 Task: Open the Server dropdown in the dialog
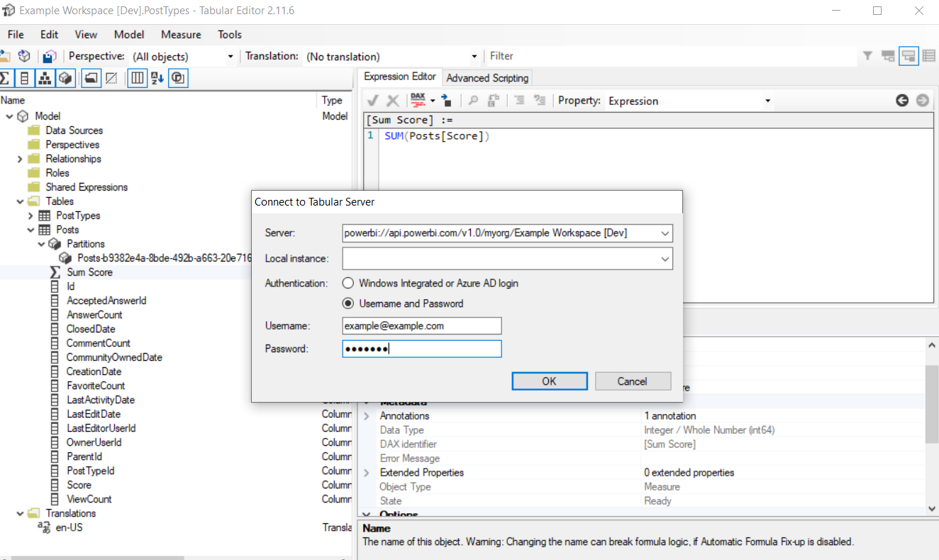665,233
